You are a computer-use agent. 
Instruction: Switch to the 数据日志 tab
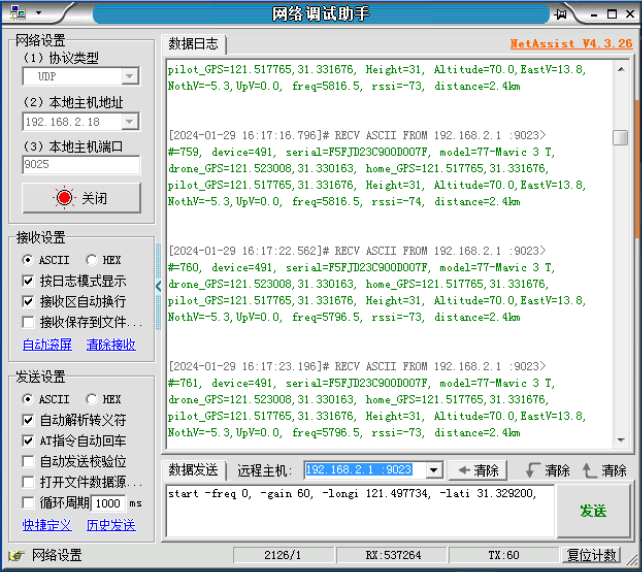[194, 44]
